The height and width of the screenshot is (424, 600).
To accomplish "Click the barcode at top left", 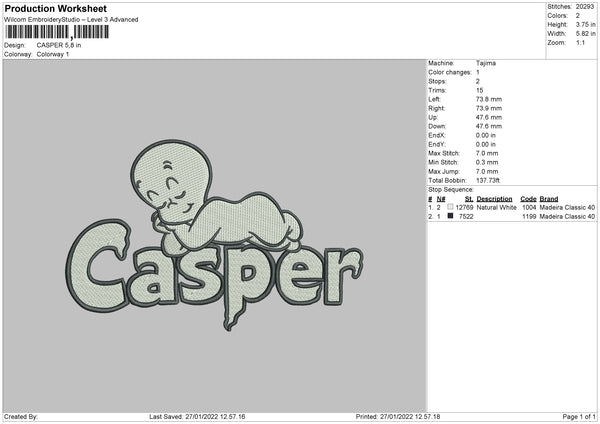I will point(57,32).
